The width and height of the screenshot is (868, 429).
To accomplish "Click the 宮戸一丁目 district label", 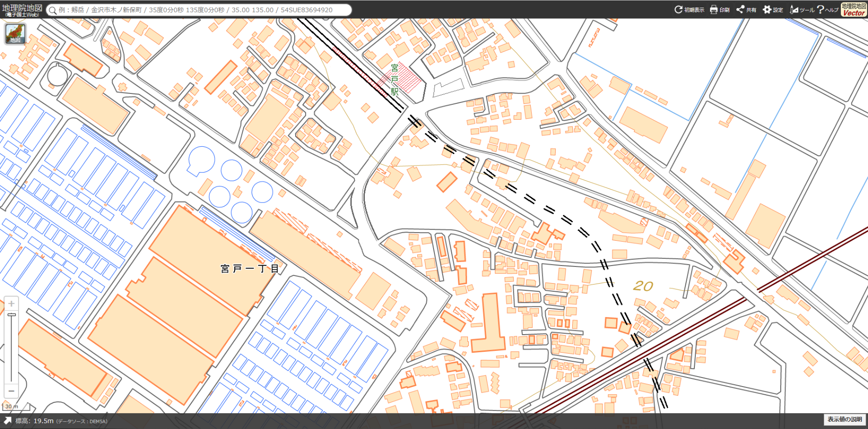I will tap(249, 269).
